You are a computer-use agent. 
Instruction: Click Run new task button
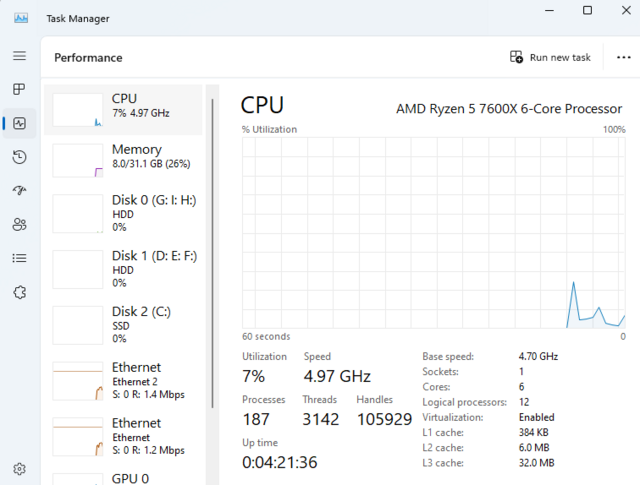550,57
